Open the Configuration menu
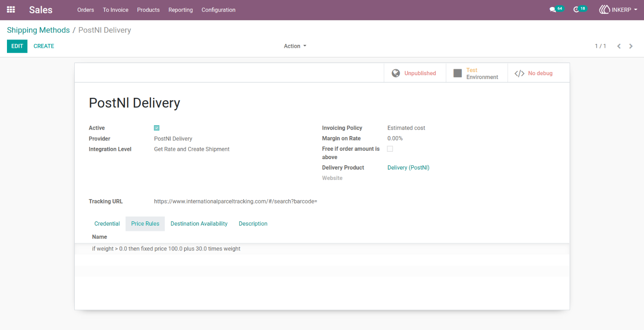Viewport: 644px width, 330px height. point(219,10)
